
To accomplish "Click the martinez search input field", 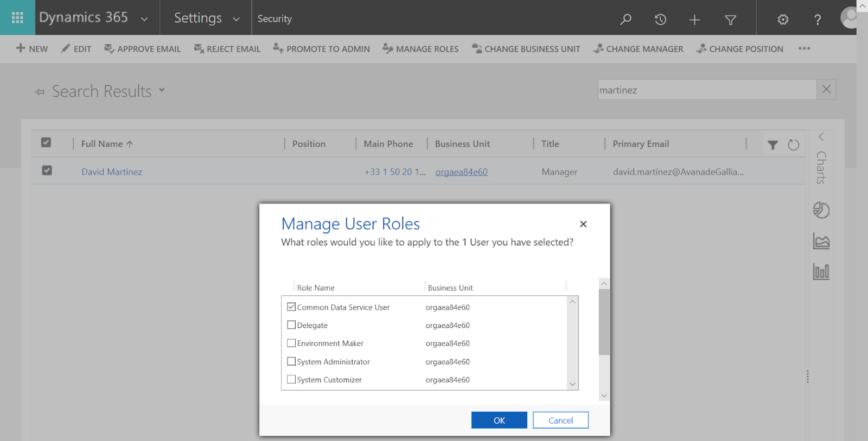I will pos(706,90).
